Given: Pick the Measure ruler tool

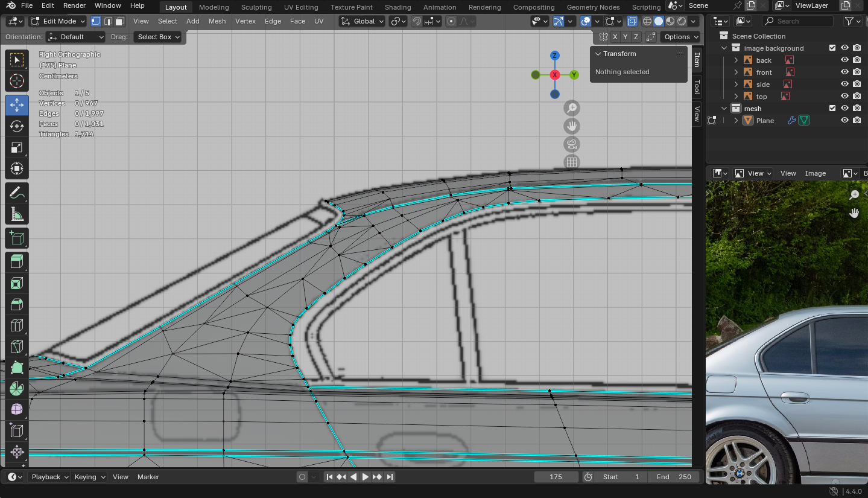Looking at the screenshot, I should [17, 214].
